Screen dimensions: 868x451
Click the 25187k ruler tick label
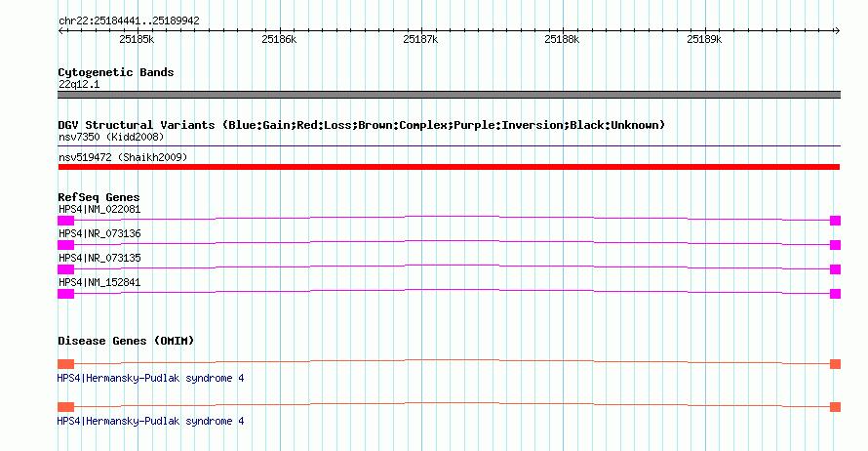[x=420, y=39]
